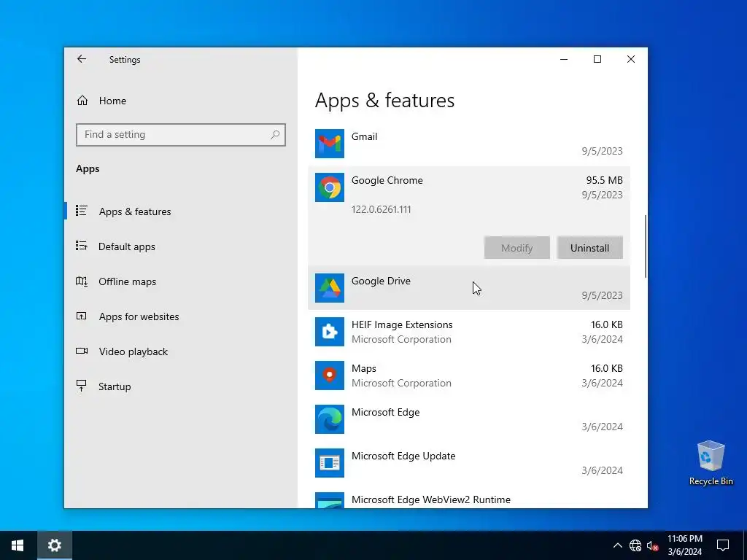This screenshot has height=560, width=747.
Task: Click the HEIF Image Extensions icon
Action: [x=330, y=332]
